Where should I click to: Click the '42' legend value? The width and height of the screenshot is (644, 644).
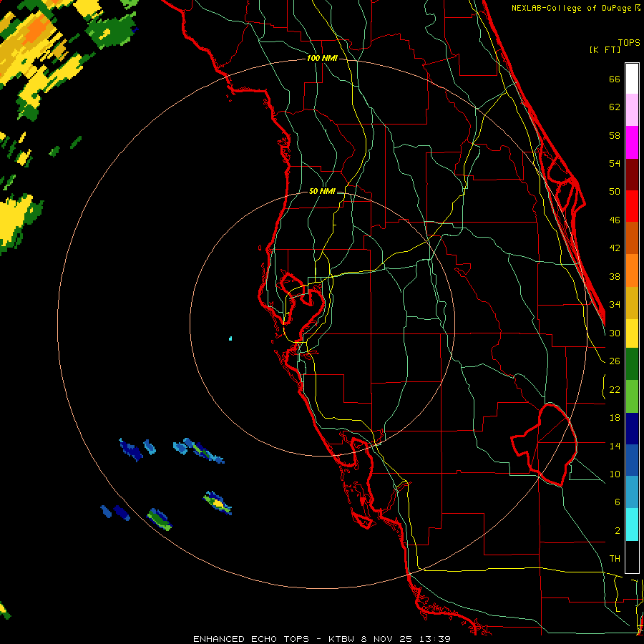coord(615,248)
